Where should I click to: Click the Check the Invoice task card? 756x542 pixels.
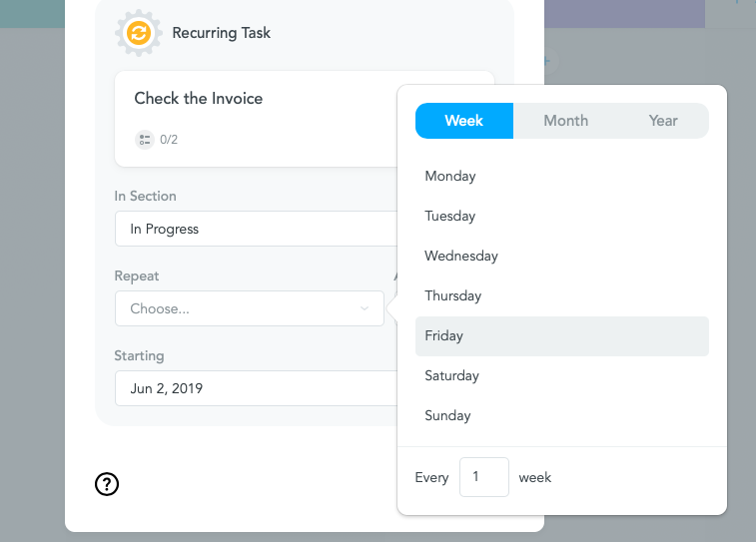coord(256,119)
